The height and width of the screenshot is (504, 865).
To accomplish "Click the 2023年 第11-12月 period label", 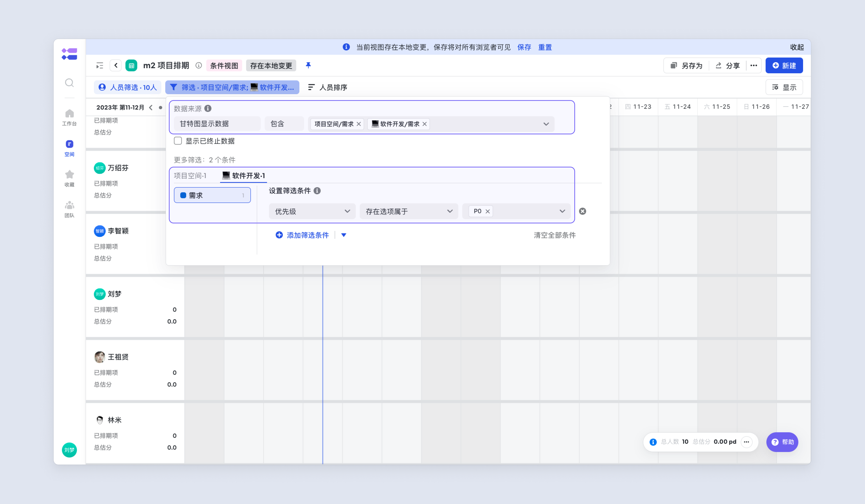I will click(120, 107).
